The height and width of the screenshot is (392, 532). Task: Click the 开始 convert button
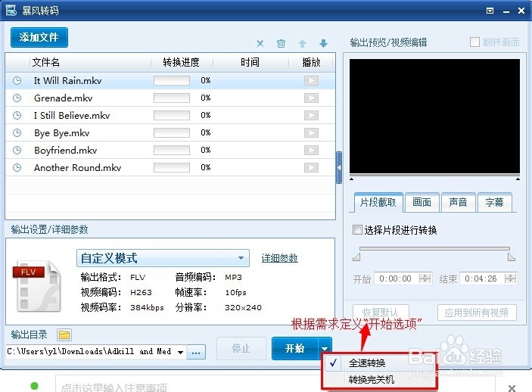[295, 349]
